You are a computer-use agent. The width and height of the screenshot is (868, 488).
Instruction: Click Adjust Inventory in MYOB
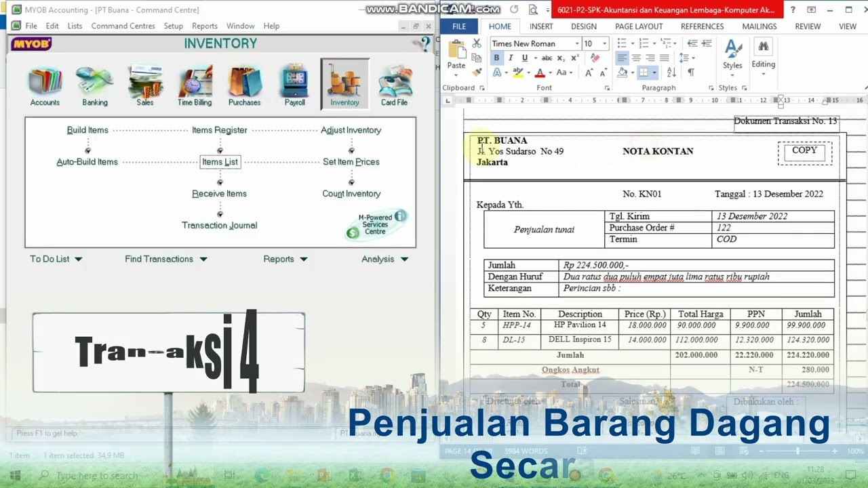coord(351,130)
